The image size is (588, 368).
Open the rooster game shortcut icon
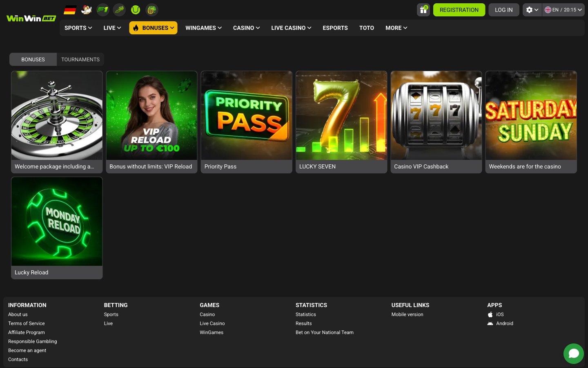coord(87,10)
